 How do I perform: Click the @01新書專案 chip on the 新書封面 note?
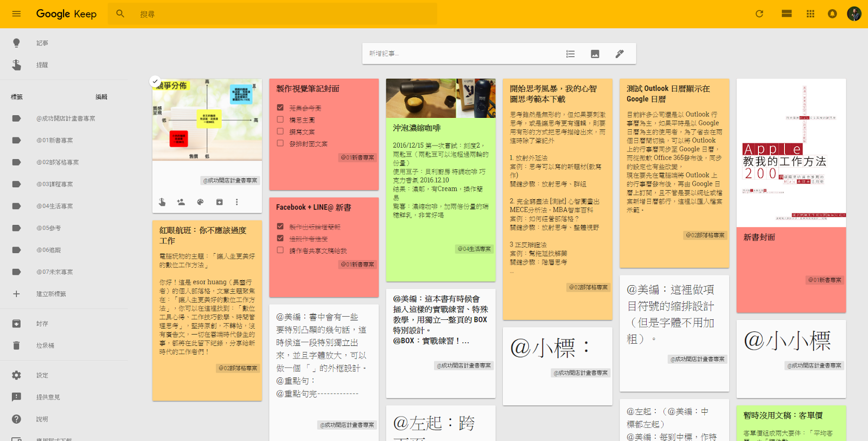tap(825, 280)
